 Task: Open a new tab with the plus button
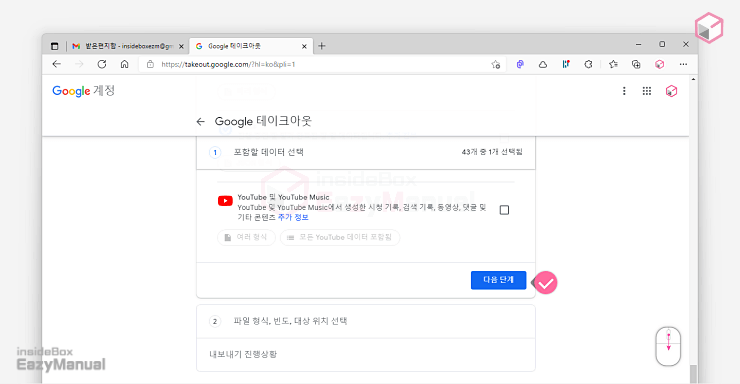(x=322, y=46)
